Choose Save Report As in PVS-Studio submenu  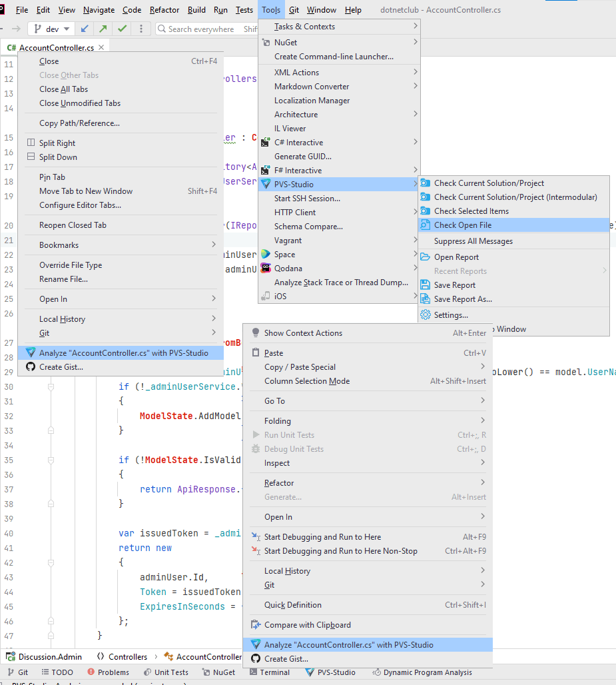[463, 299]
